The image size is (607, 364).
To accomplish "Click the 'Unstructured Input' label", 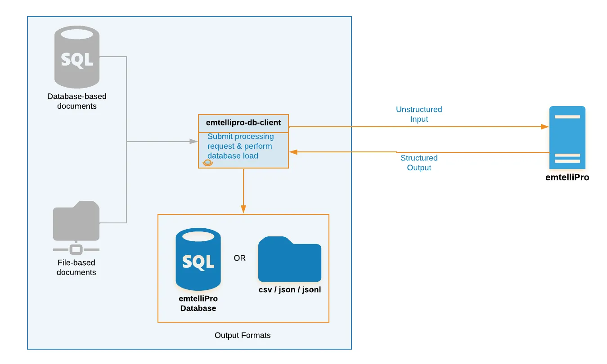I will coord(419,114).
